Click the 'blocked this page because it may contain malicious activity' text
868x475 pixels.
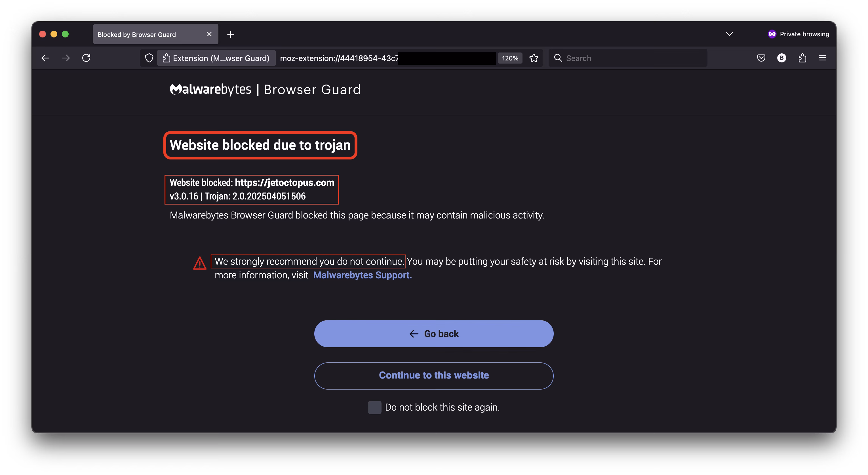pyautogui.click(x=420, y=215)
